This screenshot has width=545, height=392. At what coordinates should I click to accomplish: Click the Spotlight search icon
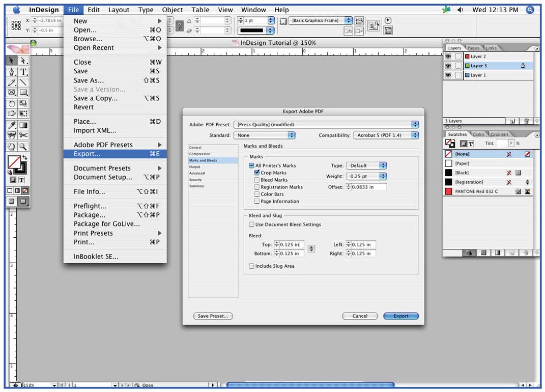click(x=530, y=10)
